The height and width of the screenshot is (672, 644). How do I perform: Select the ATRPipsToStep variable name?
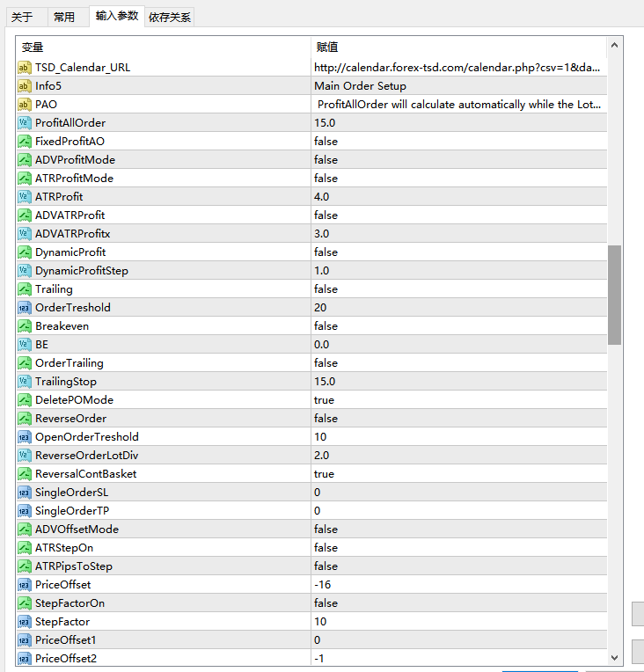(74, 566)
